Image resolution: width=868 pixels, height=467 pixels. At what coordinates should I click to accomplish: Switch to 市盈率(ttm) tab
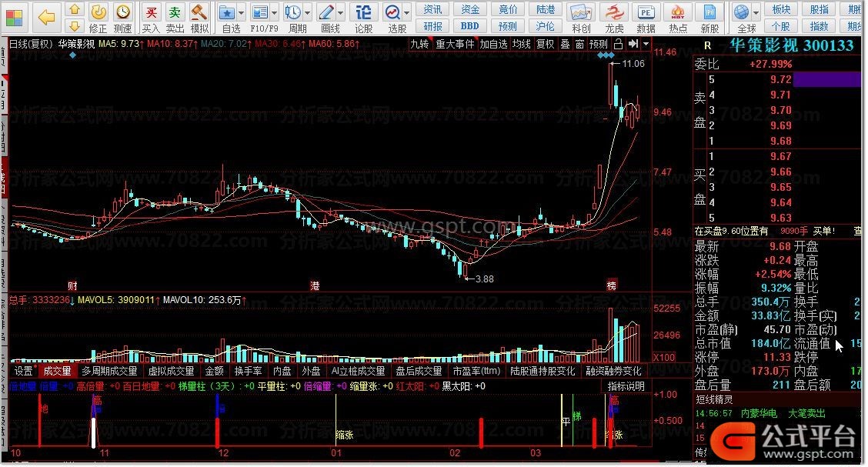point(476,371)
